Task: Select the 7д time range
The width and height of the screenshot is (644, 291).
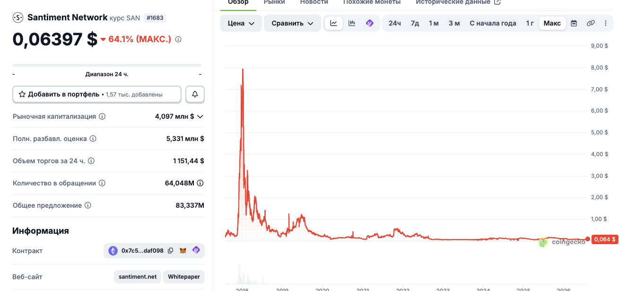Action: [415, 23]
